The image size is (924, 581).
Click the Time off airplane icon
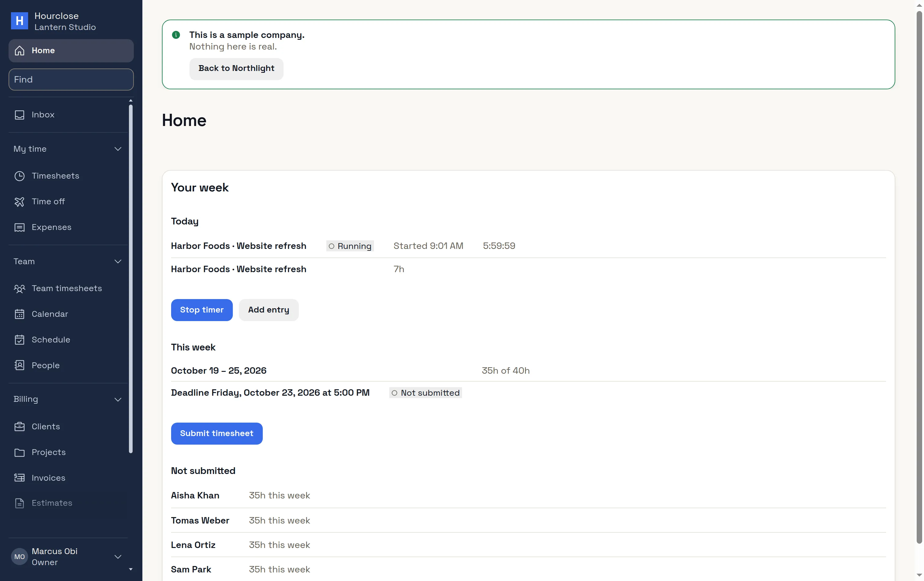pyautogui.click(x=20, y=202)
